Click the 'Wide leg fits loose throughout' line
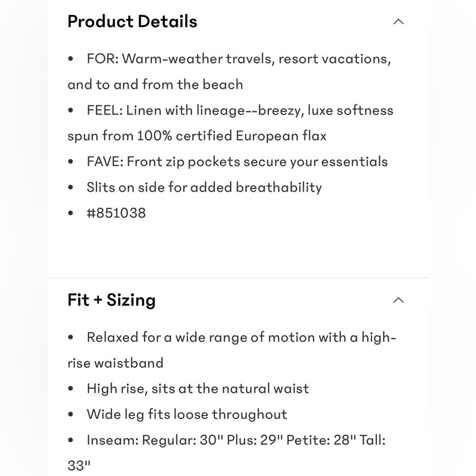This screenshot has height=476, width=476. click(187, 415)
